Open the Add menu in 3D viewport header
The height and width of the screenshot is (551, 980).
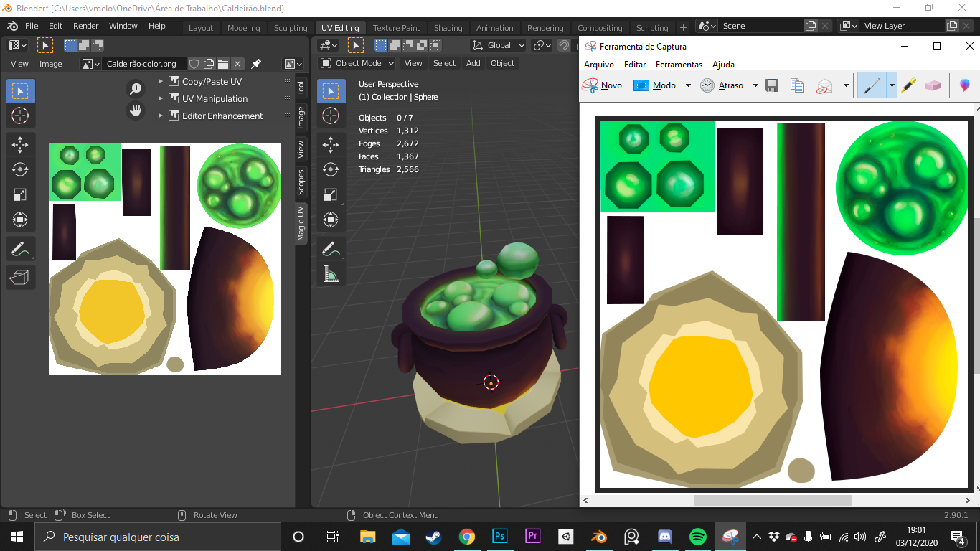(x=473, y=63)
